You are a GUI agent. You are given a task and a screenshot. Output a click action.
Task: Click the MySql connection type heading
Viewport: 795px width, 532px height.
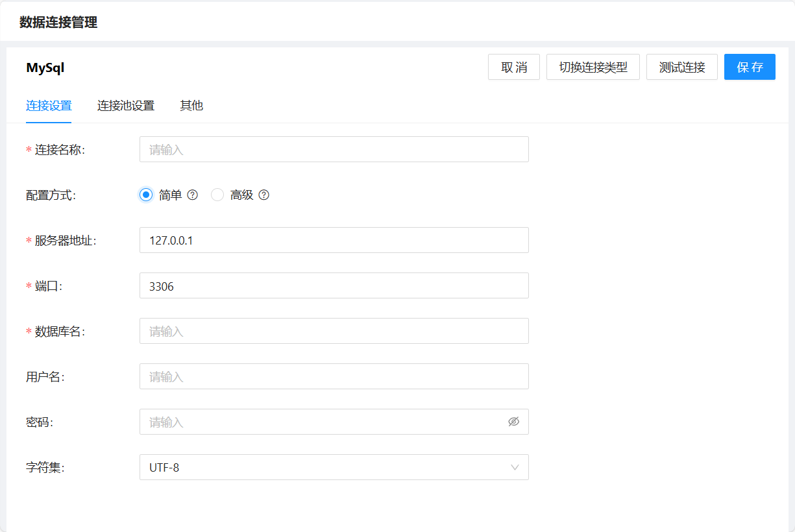[x=45, y=67]
